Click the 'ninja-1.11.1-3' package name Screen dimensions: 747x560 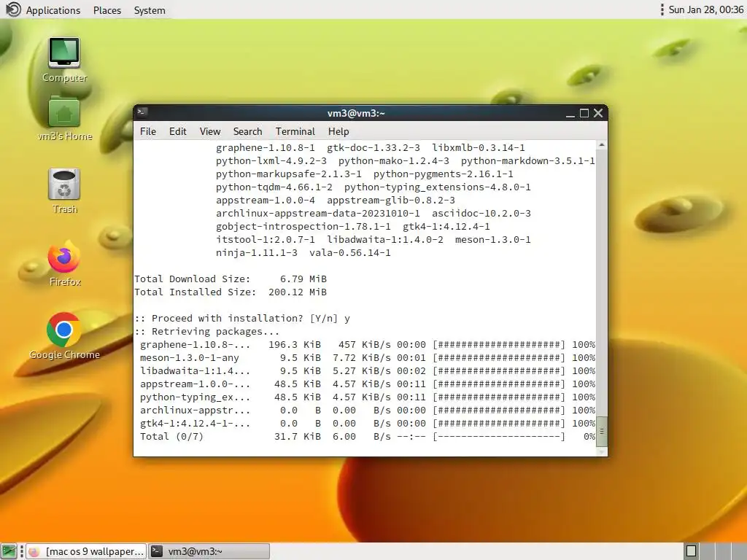pos(256,253)
